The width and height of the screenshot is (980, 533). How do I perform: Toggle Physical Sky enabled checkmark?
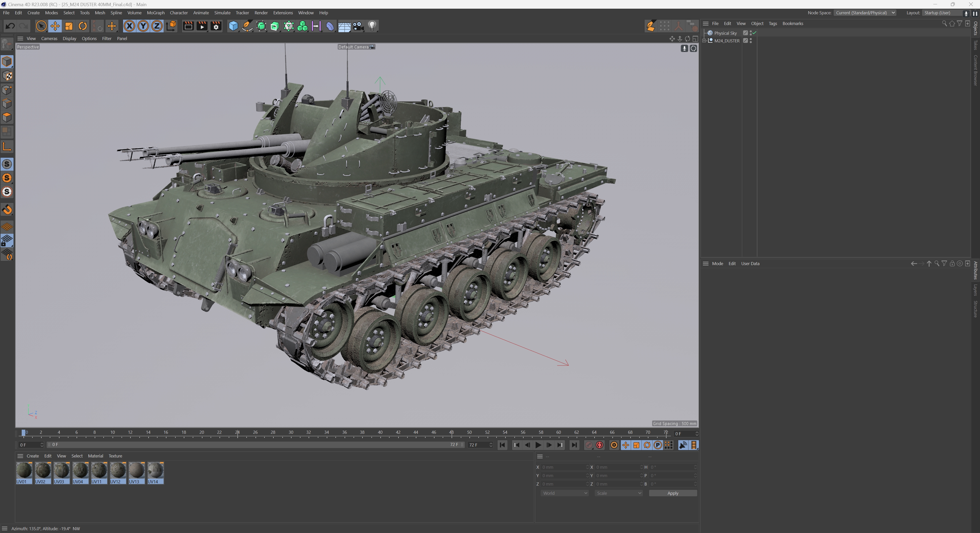[x=754, y=33]
